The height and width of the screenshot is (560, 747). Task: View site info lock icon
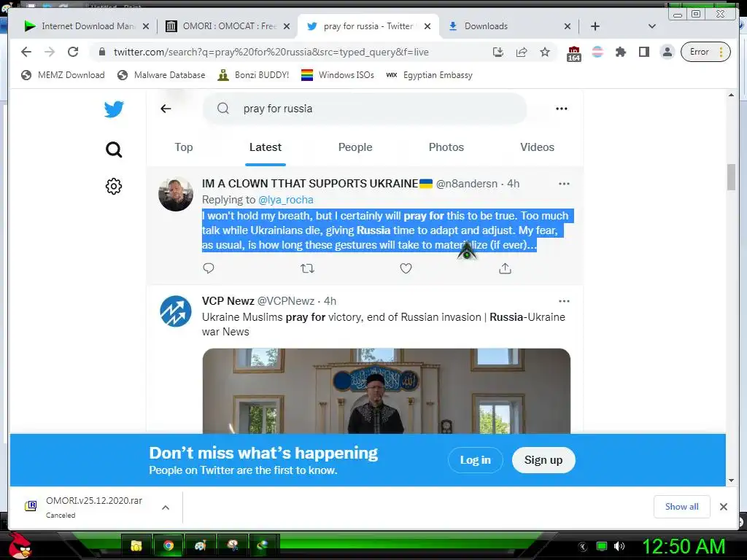point(102,52)
